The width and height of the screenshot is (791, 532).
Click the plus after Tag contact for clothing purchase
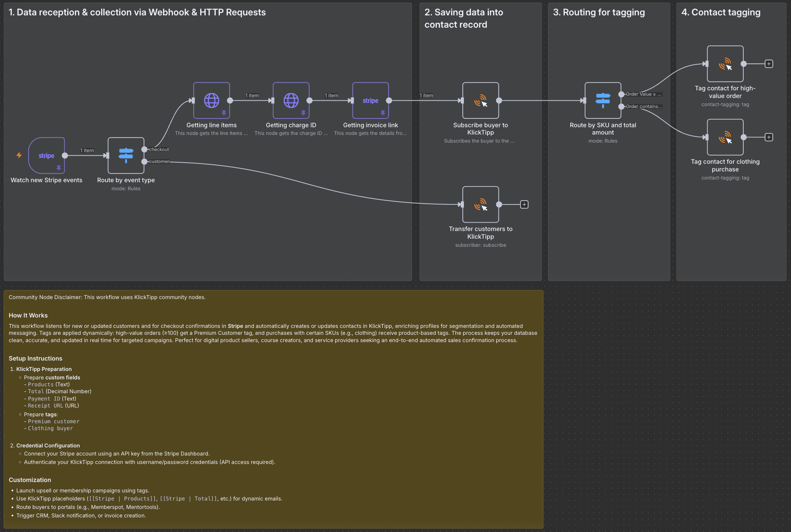pos(768,137)
